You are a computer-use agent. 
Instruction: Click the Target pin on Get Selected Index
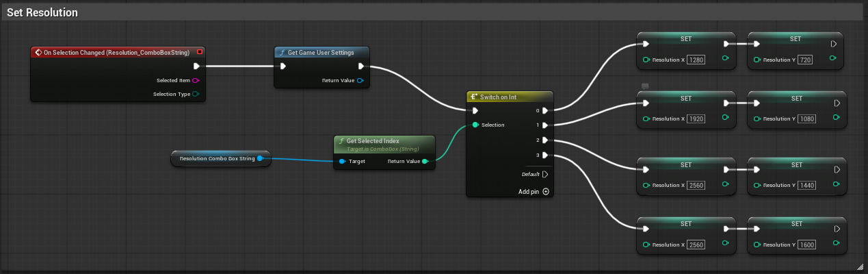point(343,162)
